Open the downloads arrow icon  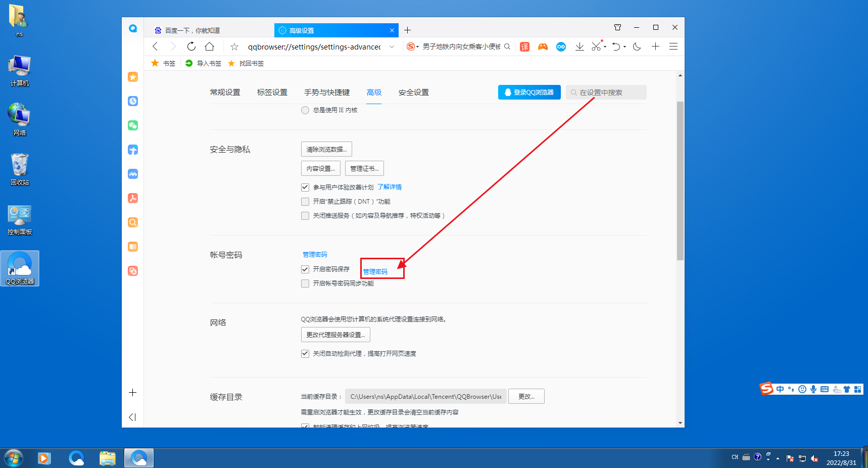580,46
